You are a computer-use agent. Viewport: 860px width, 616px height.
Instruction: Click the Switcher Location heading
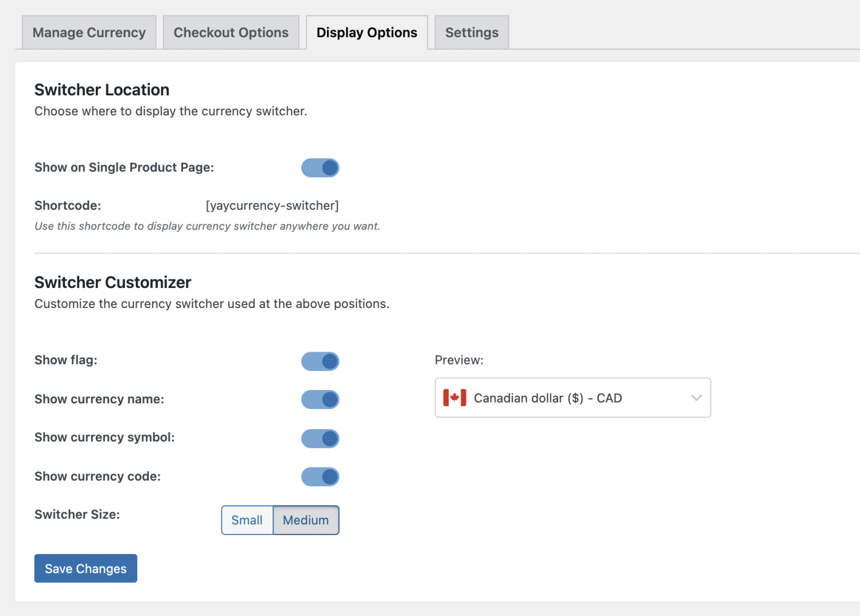(x=102, y=90)
